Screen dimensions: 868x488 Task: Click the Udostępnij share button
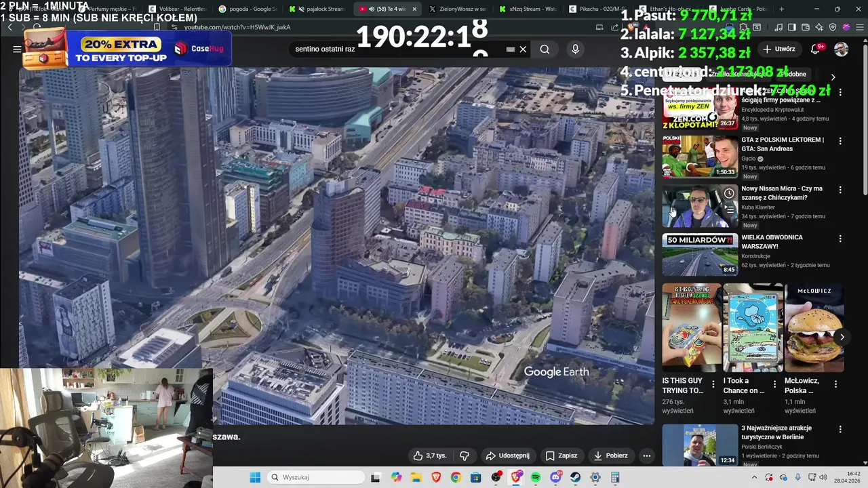point(508,455)
